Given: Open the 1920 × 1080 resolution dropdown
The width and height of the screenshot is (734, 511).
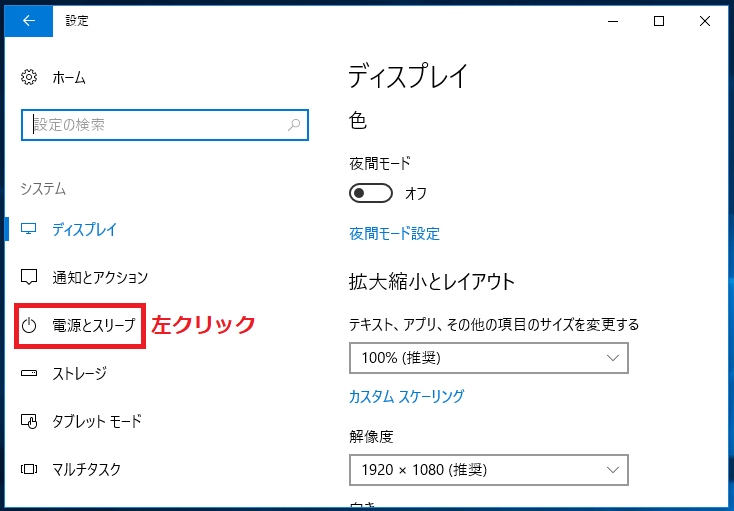Looking at the screenshot, I should coord(489,470).
